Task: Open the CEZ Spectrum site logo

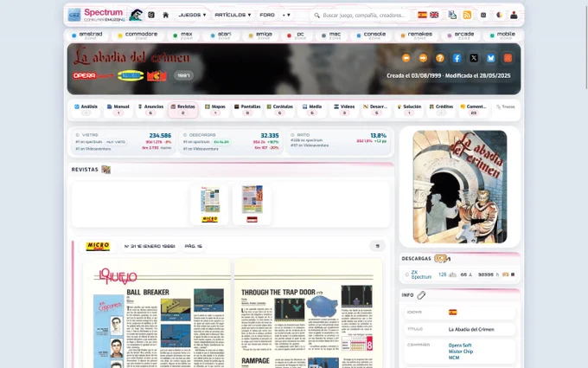Action: [96, 15]
